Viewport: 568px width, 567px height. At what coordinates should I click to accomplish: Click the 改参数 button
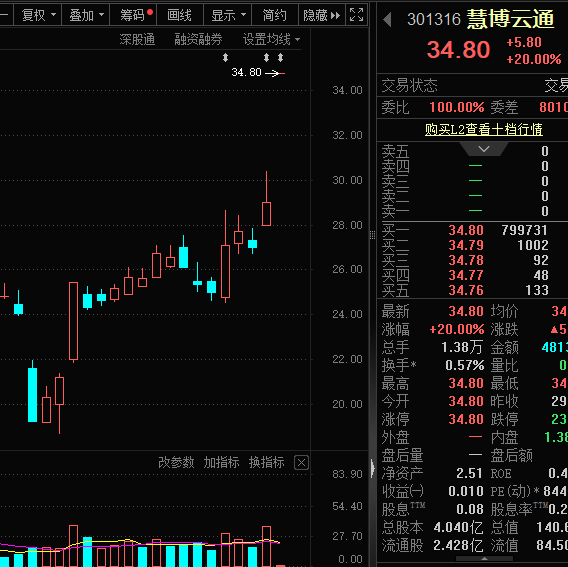click(176, 463)
